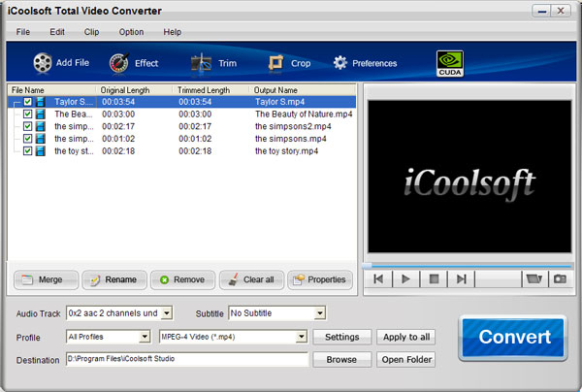Image resolution: width=582 pixels, height=392 pixels.
Task: Click the Clear all button
Action: [x=251, y=279]
